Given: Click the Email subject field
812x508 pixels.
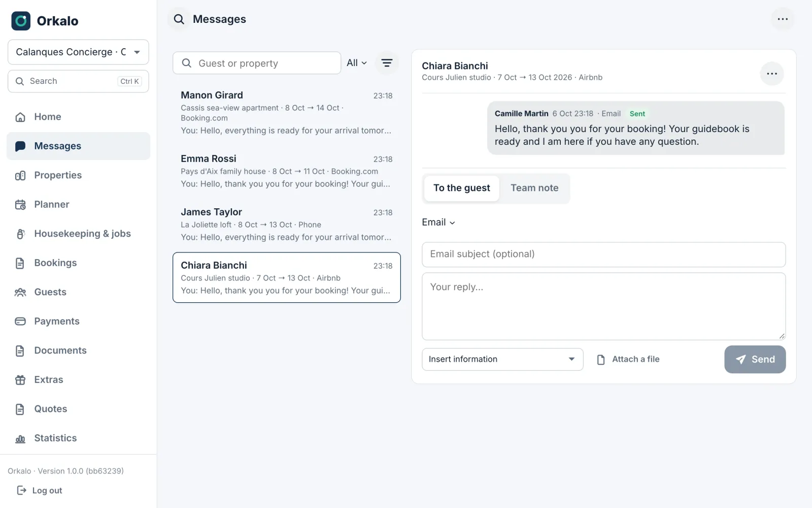Looking at the screenshot, I should 603,255.
